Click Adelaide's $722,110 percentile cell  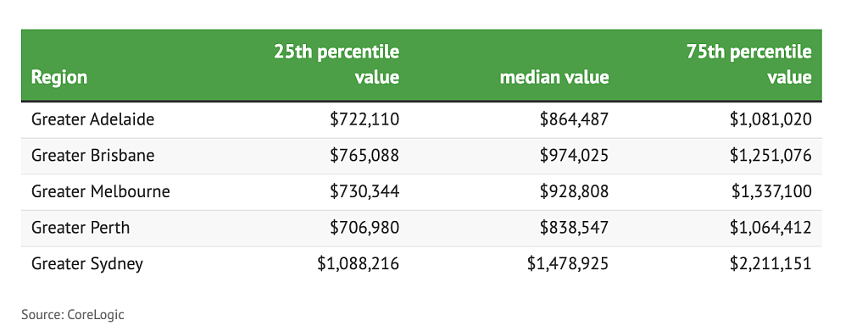pyautogui.click(x=364, y=119)
